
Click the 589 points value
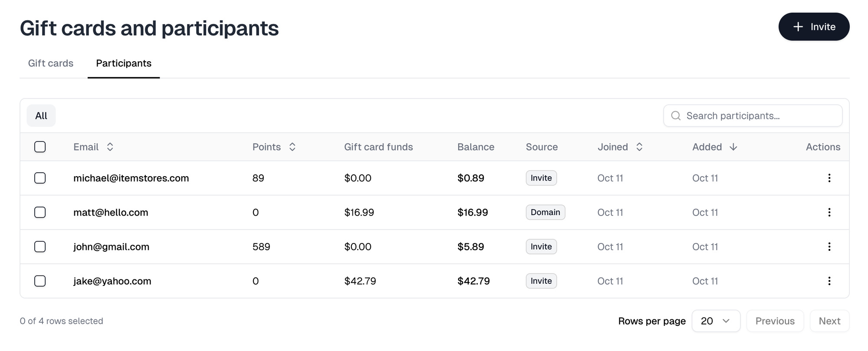point(261,246)
